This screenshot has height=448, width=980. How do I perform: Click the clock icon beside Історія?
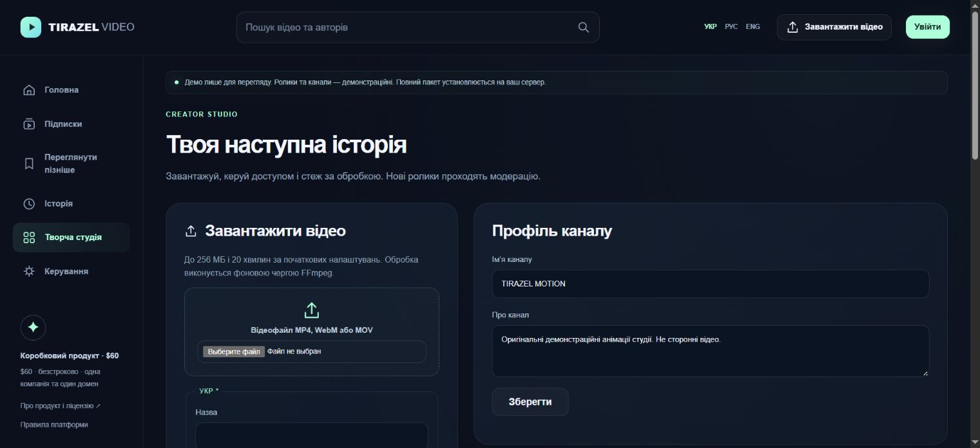click(29, 204)
